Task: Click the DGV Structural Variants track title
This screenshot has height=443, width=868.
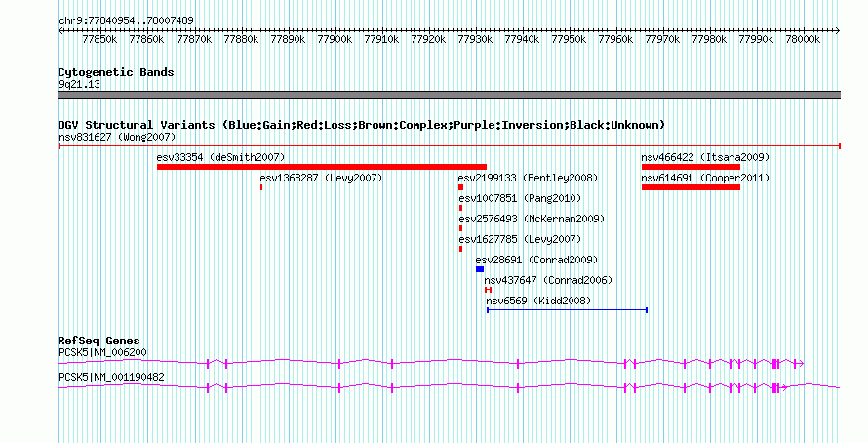Action: [x=362, y=125]
